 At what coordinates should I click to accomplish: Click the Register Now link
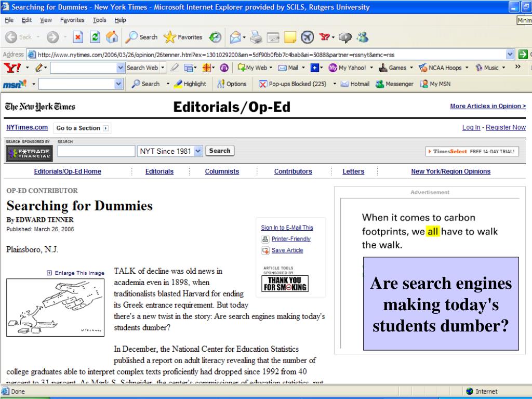click(x=506, y=127)
